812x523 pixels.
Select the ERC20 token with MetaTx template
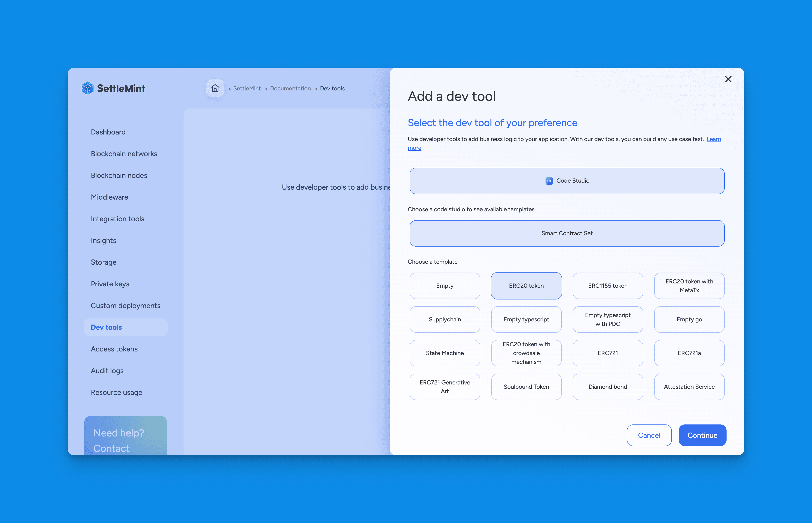pyautogui.click(x=688, y=285)
